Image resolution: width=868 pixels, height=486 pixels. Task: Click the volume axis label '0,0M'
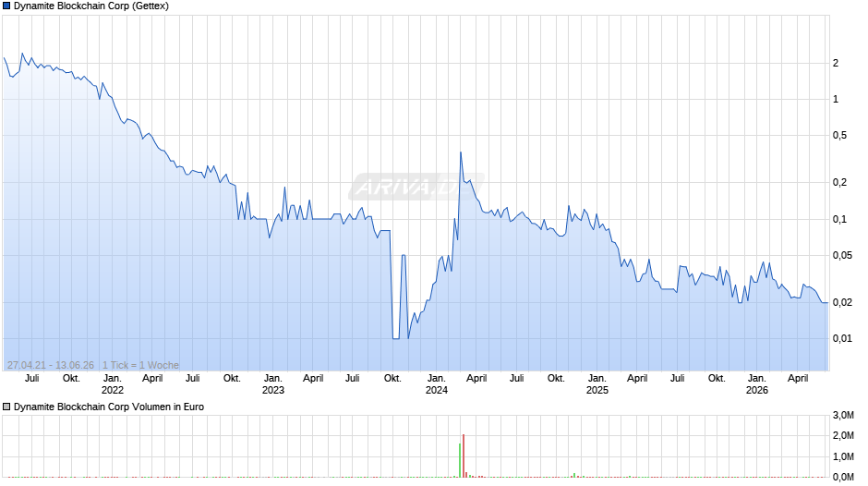click(843, 477)
